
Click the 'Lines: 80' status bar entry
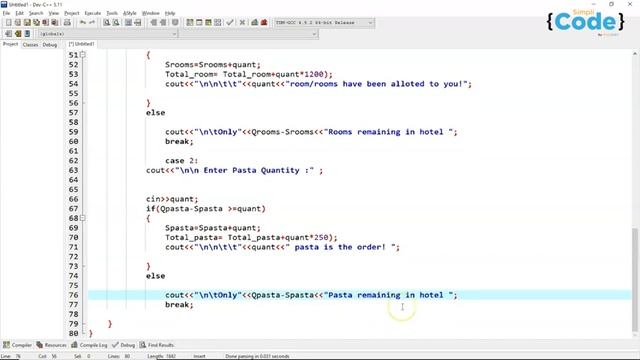click(x=118, y=356)
